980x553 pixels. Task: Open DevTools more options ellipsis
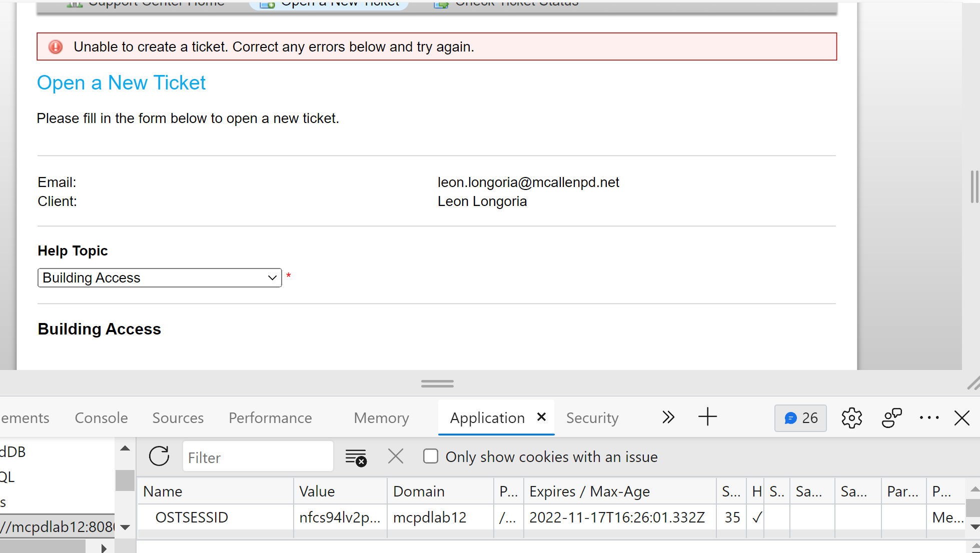929,418
